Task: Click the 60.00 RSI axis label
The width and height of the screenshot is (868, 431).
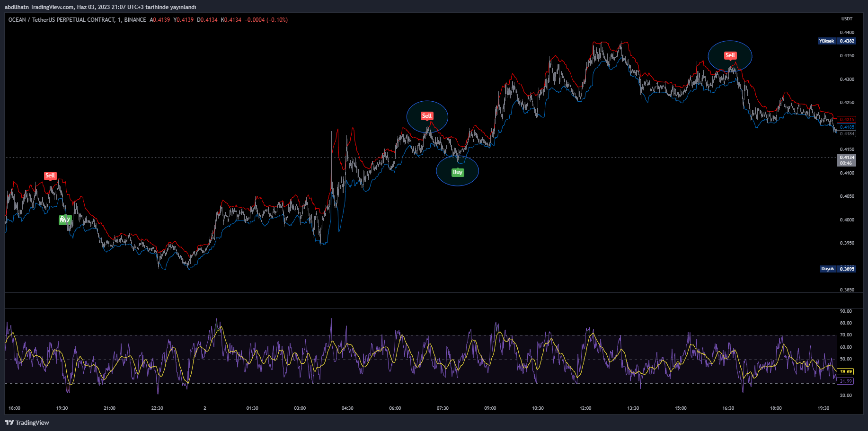Action: click(x=845, y=347)
